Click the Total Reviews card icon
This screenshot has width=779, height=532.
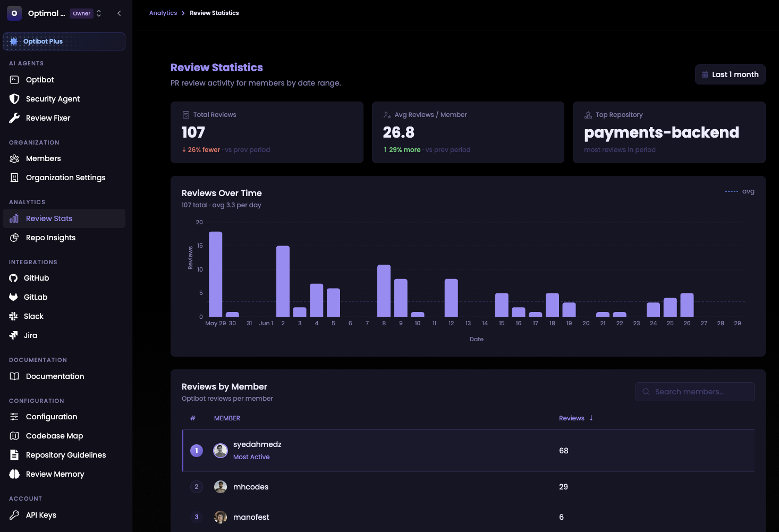186,115
